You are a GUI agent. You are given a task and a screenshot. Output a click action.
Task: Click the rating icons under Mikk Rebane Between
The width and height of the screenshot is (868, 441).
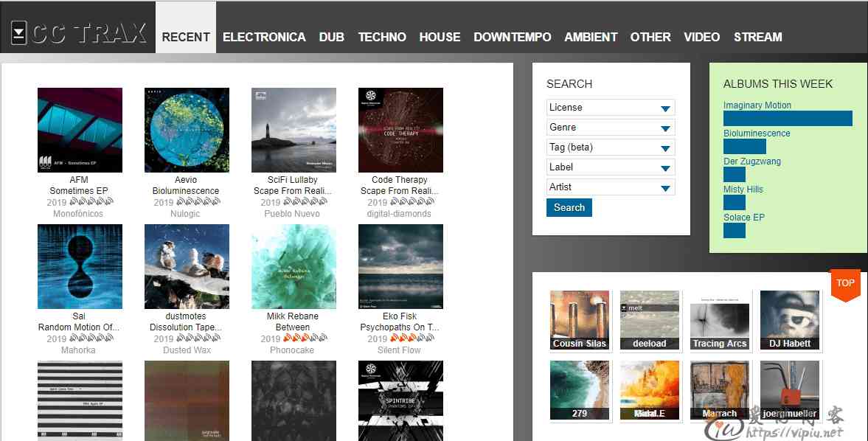305,338
